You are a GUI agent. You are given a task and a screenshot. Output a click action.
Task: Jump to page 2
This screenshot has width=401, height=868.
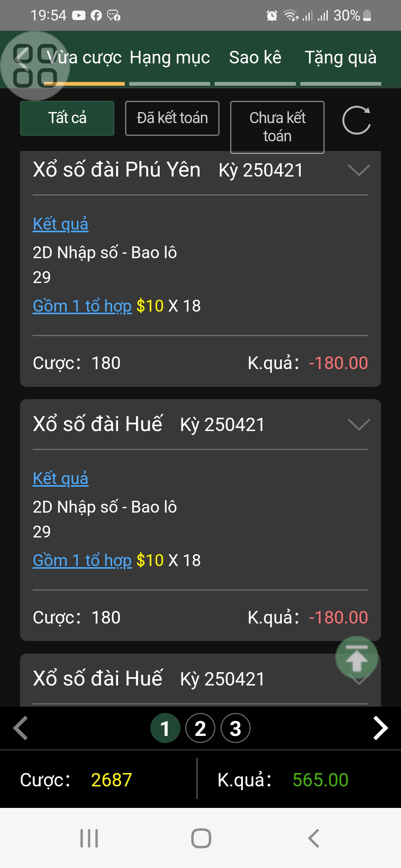pos(200,728)
